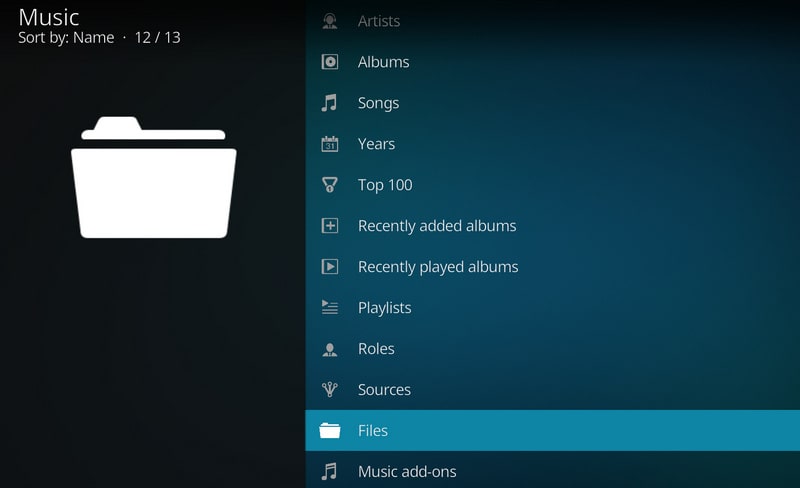
Task: Click the Sort by: Name label
Action: [x=66, y=38]
